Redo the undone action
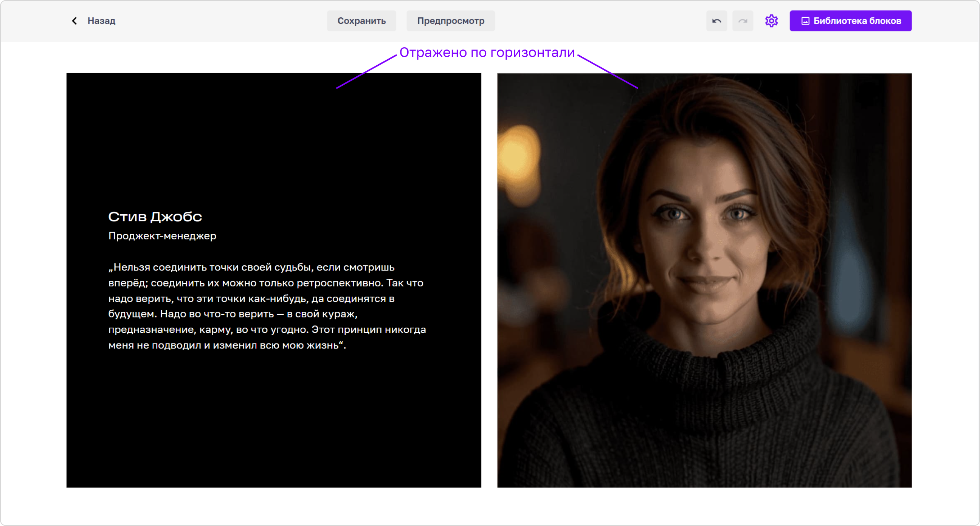The image size is (980, 526). click(x=743, y=21)
